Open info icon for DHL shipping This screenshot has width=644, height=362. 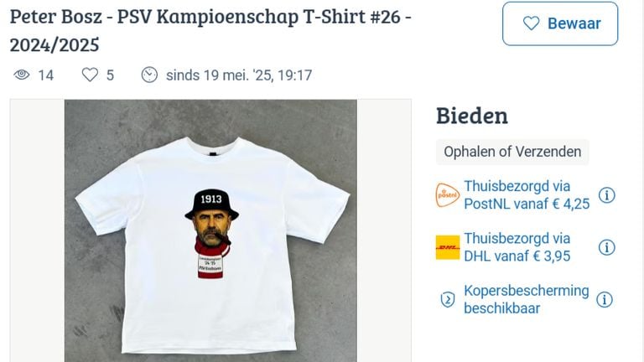point(606,247)
